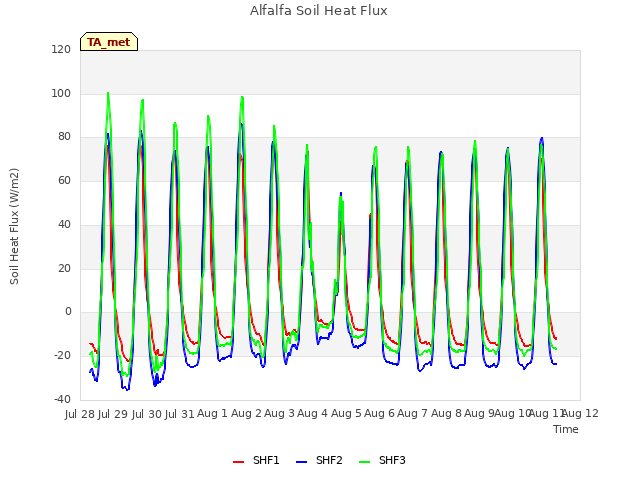Image resolution: width=640 pixels, height=480 pixels.
Task: Click the 100 y-axis tick label
Action: pyautogui.click(x=61, y=93)
